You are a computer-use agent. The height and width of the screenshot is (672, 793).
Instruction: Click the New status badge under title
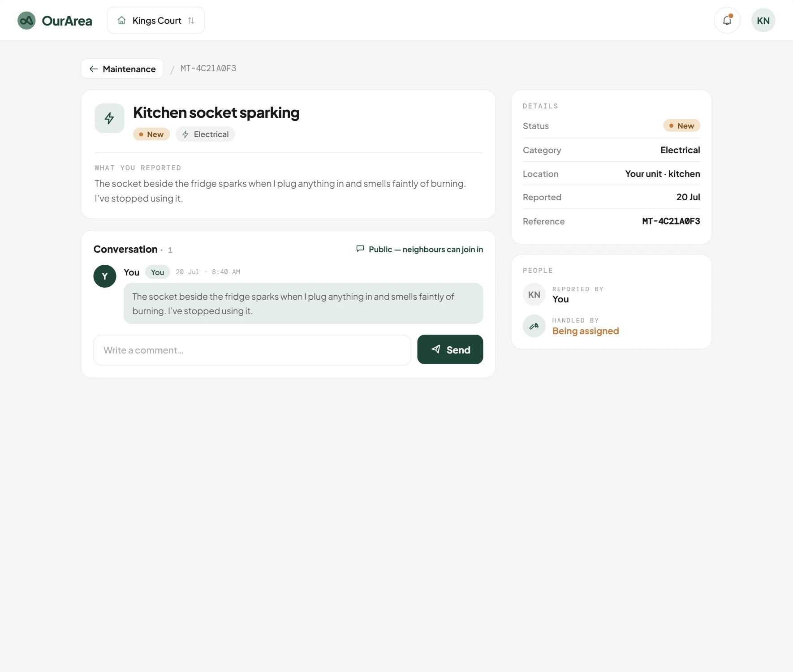pyautogui.click(x=151, y=134)
